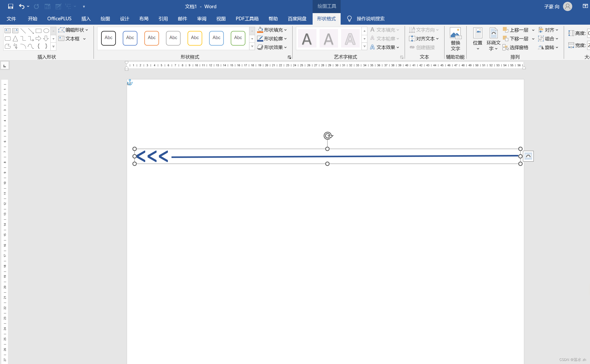Expand the shape styles gallery more arrow
The height and width of the screenshot is (364, 590).
point(252,47)
